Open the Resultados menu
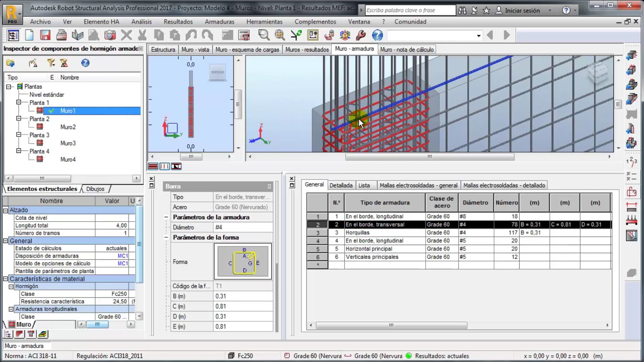Screen dimensions: 644x362 [x=178, y=21]
